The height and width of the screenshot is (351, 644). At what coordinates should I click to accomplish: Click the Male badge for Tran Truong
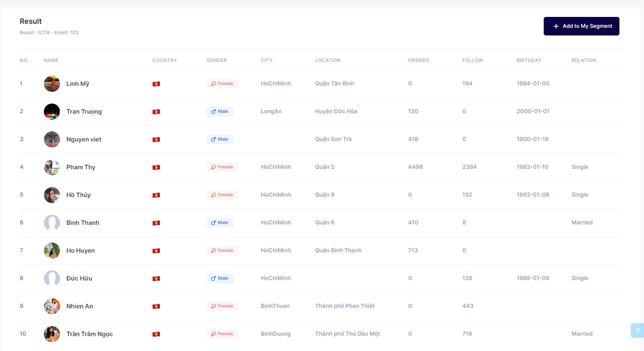pos(220,112)
